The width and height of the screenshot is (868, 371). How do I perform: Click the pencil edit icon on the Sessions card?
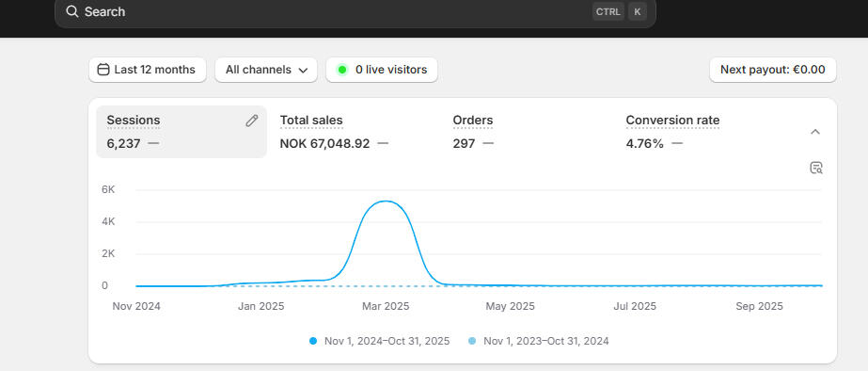point(252,121)
